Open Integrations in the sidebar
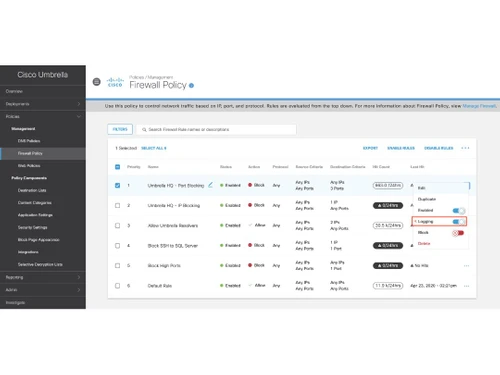 [28, 252]
